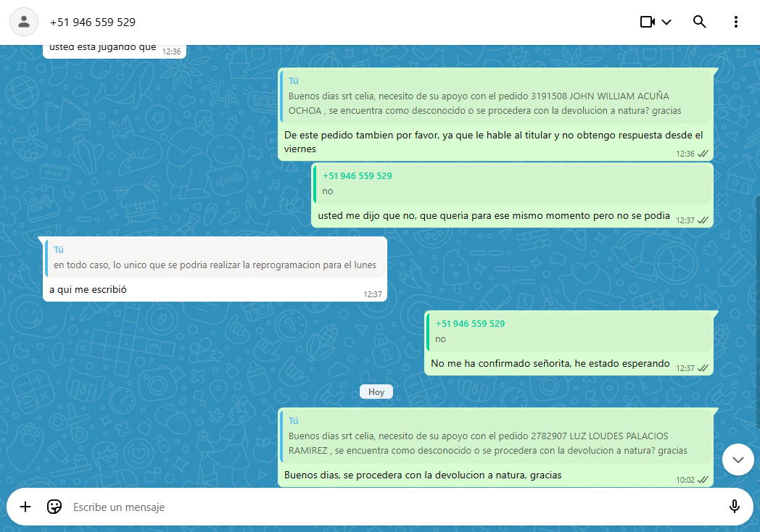Open the contact's profile avatar
This screenshot has height=532, width=760.
coord(24,22)
